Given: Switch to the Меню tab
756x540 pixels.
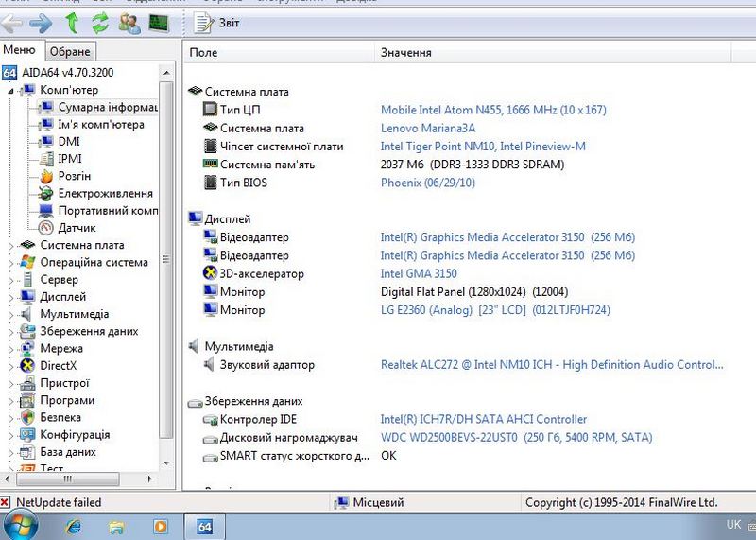Looking at the screenshot, I should pyautogui.click(x=20, y=50).
